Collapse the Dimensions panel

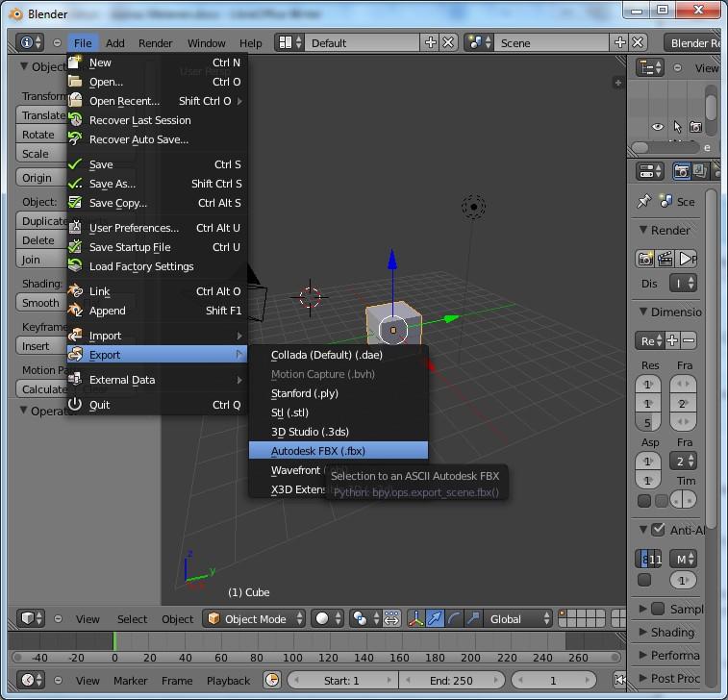coord(643,312)
